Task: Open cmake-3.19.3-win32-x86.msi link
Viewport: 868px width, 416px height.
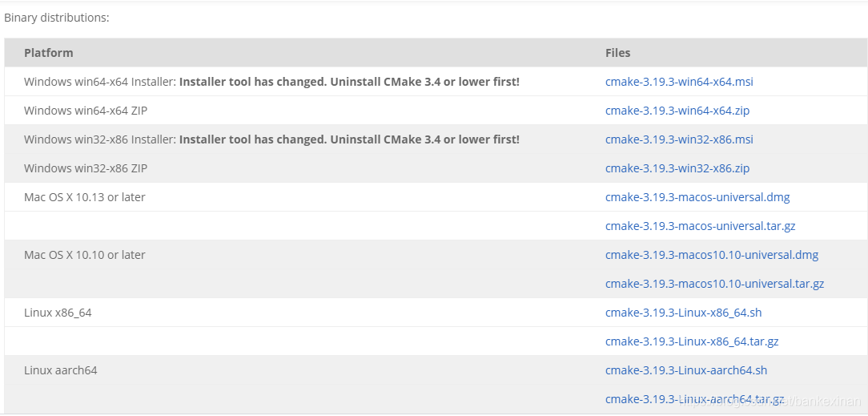Action: point(679,139)
